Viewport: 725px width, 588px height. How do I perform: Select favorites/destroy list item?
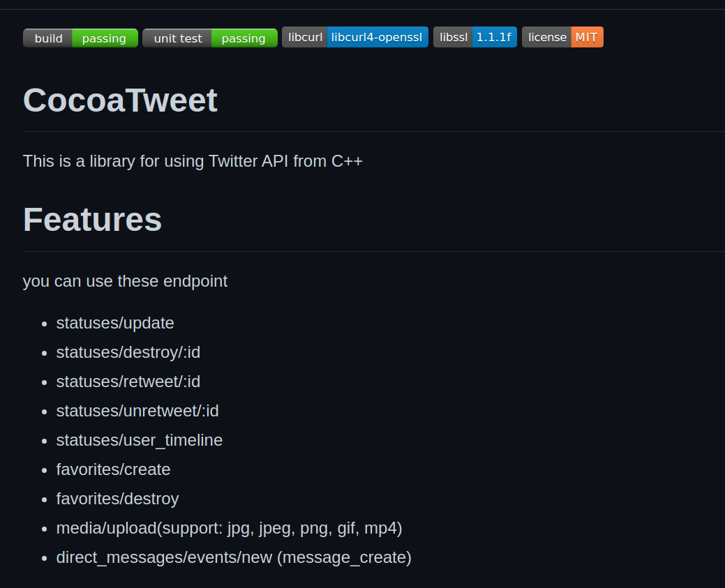coord(117,499)
